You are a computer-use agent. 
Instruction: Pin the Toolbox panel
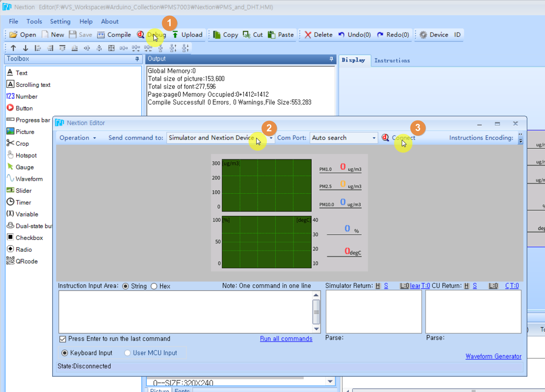(x=137, y=59)
